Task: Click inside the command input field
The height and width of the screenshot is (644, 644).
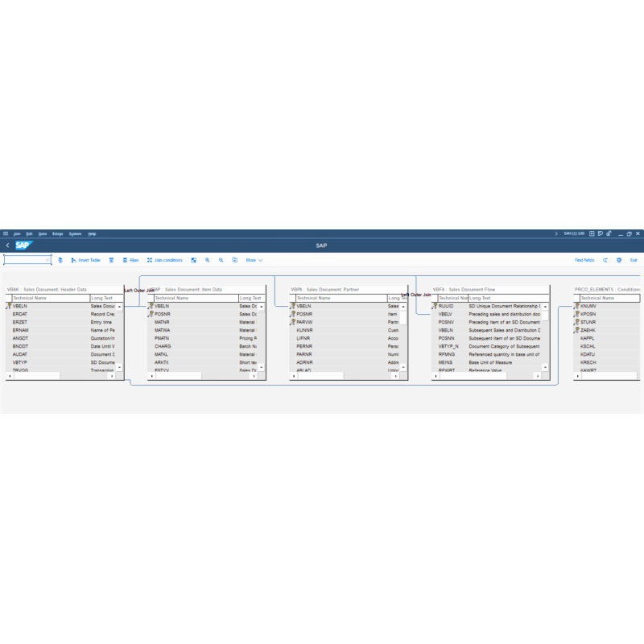Action: (x=24, y=260)
